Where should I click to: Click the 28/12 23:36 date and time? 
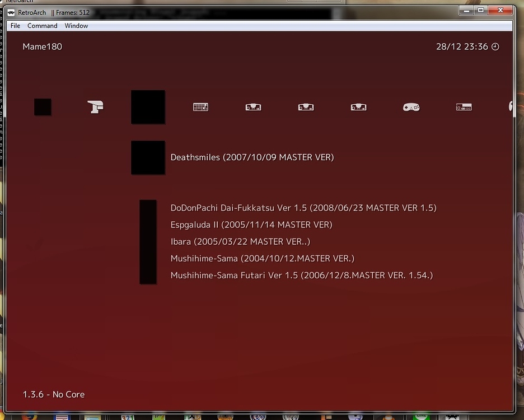462,46
